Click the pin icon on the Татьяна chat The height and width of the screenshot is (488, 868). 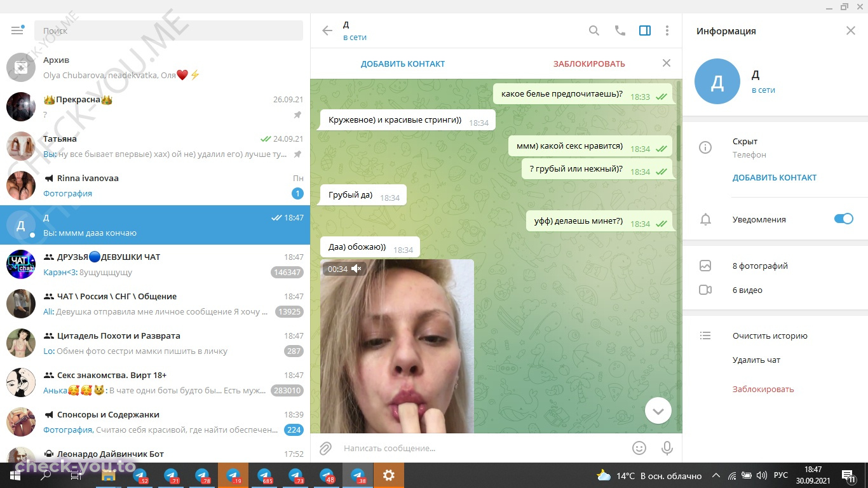pyautogui.click(x=297, y=154)
